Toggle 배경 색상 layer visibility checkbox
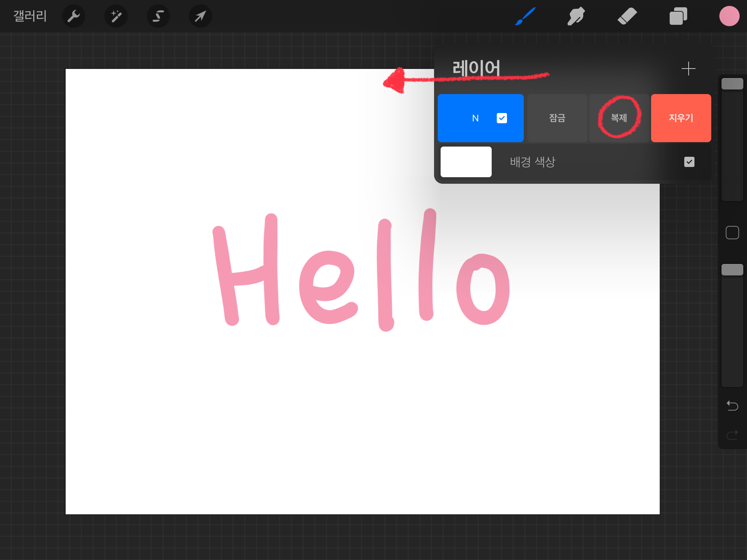The image size is (747, 560). pyautogui.click(x=689, y=162)
